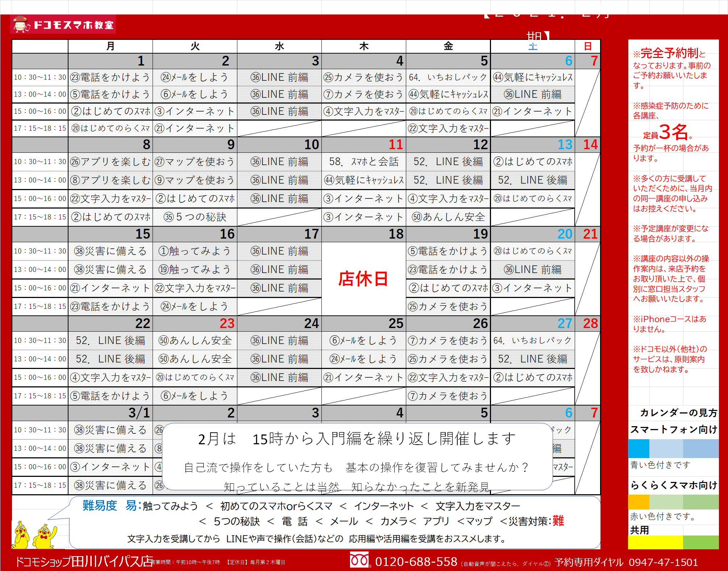The height and width of the screenshot is (571, 728).
Task: Select the Sunday 日 column header
Action: (587, 46)
